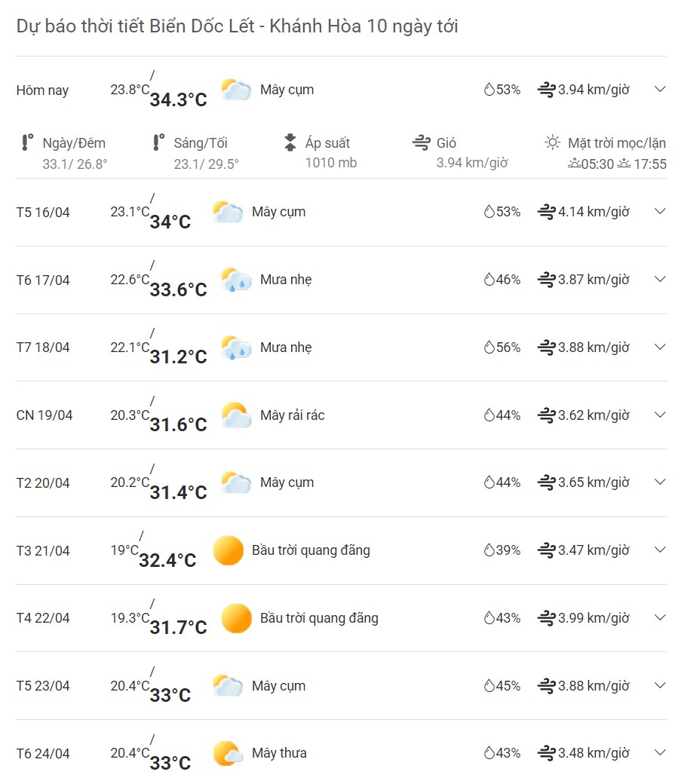Click the clear sky icon for T4 22/04
Image resolution: width=681 pixels, height=784 pixels.
click(x=236, y=618)
